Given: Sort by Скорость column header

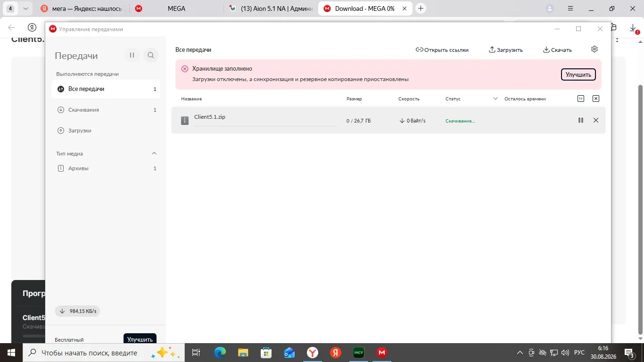Looking at the screenshot, I should [409, 99].
